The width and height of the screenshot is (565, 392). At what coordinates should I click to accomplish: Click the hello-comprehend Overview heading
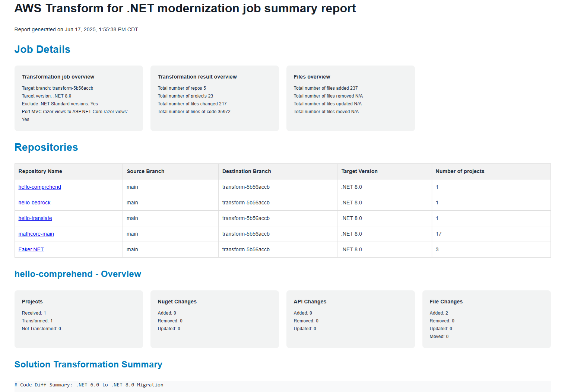[x=77, y=274]
